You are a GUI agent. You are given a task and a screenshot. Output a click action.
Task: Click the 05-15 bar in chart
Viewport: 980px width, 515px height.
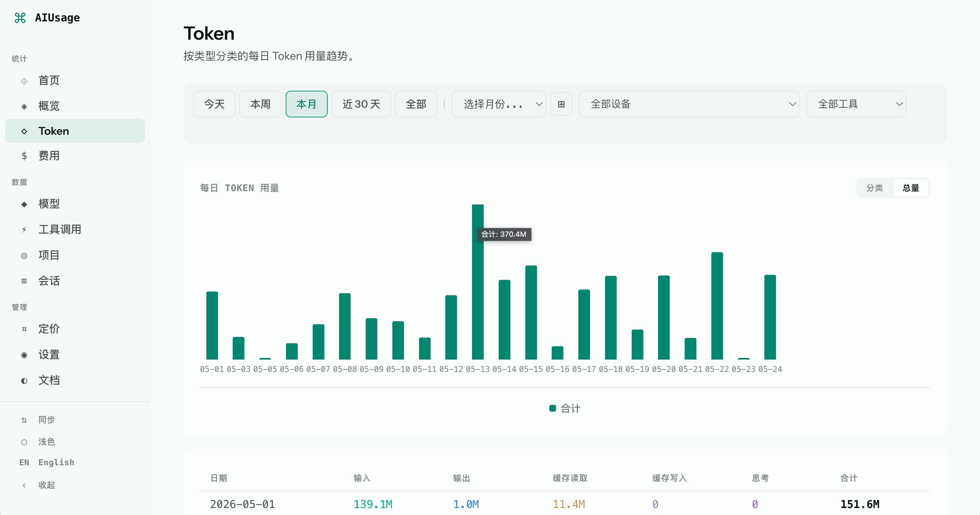[x=531, y=313]
